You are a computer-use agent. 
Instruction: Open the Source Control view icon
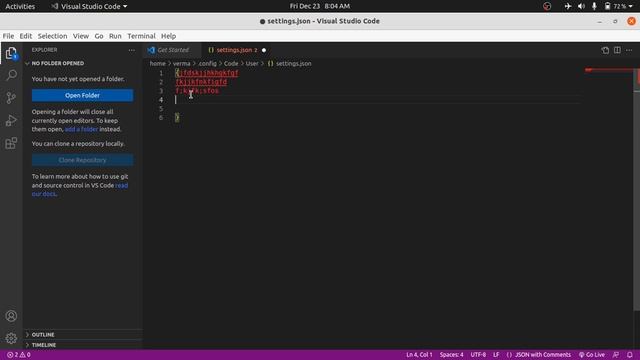pos(11,98)
